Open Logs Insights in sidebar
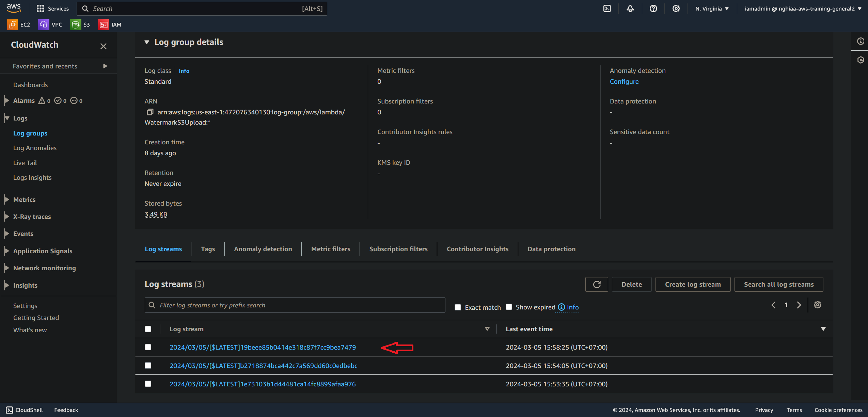The image size is (868, 417). (x=32, y=177)
